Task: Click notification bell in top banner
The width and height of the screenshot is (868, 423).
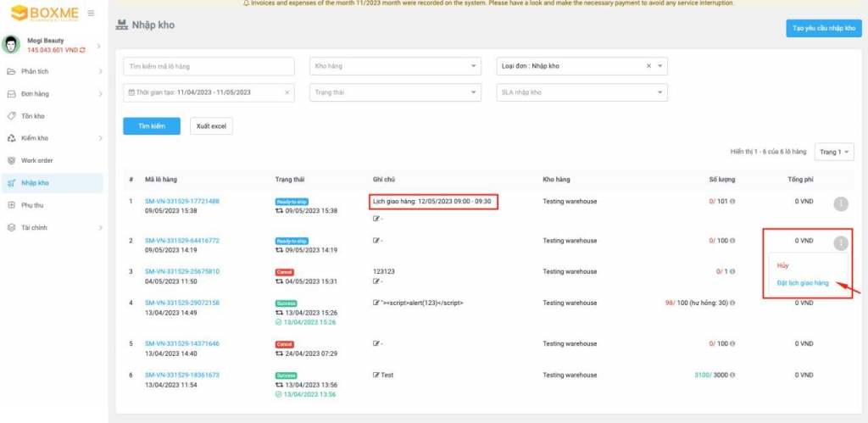Action: [x=247, y=3]
